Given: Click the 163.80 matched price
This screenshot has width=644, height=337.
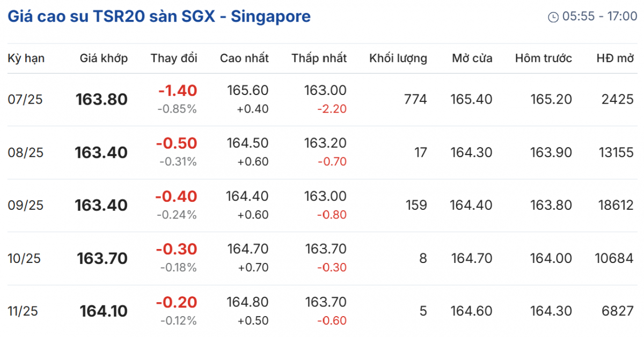Looking at the screenshot, I should (101, 100).
